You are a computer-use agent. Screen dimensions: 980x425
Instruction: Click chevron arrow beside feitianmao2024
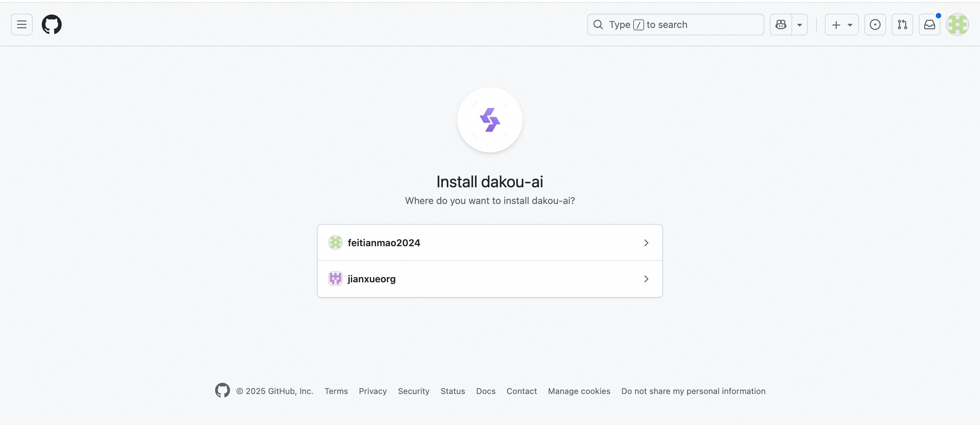tap(646, 242)
